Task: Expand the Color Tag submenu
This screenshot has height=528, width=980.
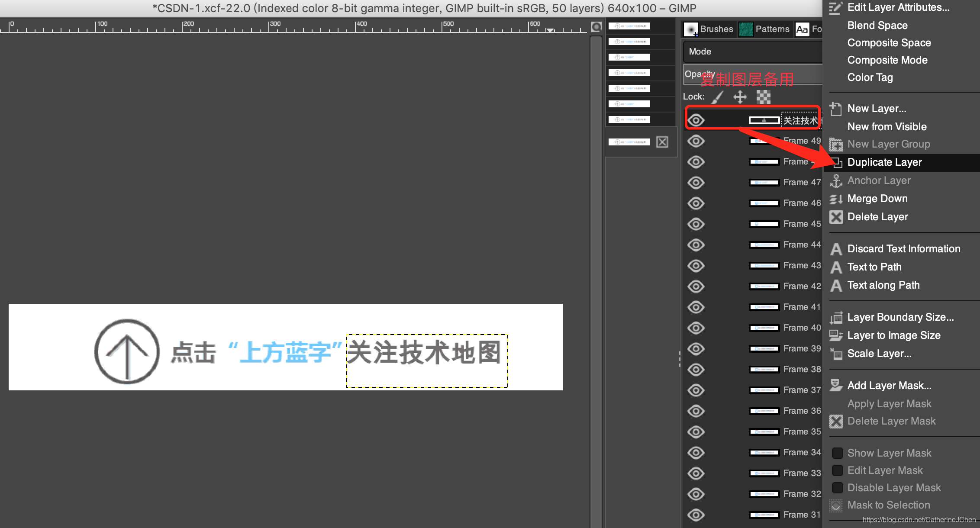Action: [x=870, y=77]
